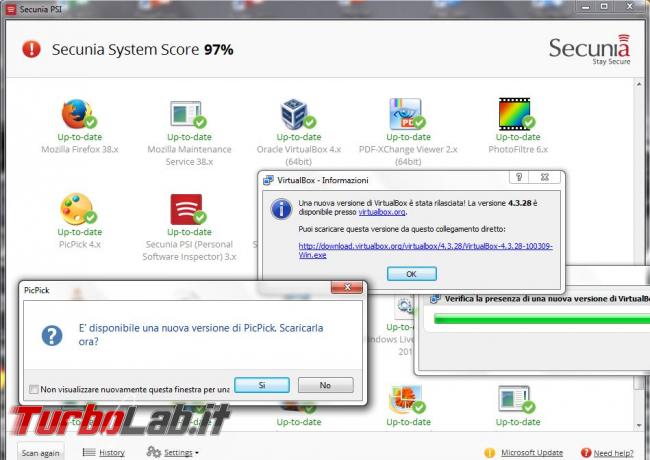Click 'Secunia System Score 97%' heading
Viewport: 650px width, 460px height.
pyautogui.click(x=142, y=50)
